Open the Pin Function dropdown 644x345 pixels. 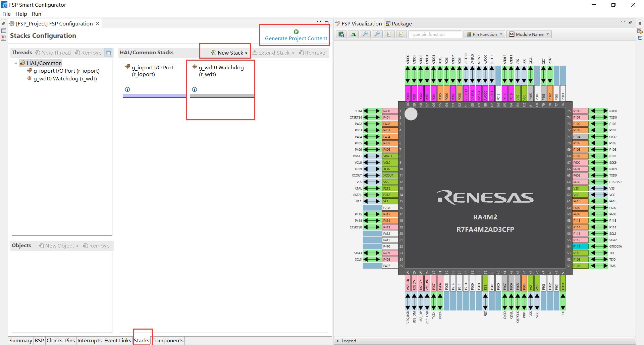point(484,34)
